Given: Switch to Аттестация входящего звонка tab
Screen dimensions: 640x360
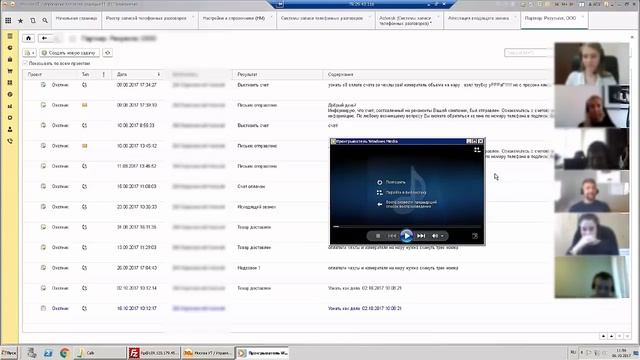Looking at the screenshot, I should [x=482, y=19].
